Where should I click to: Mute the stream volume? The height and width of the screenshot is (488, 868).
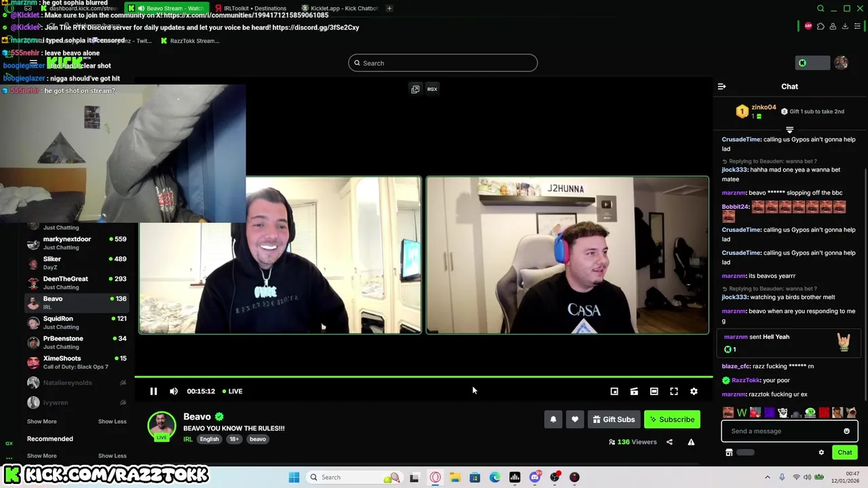pos(174,391)
